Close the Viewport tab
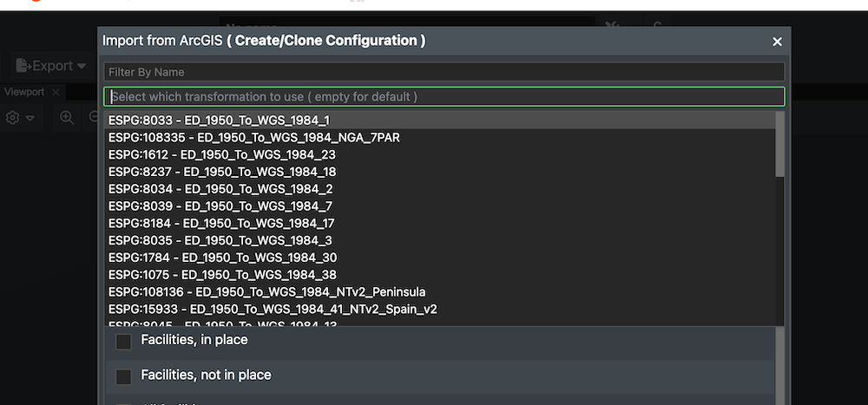The height and width of the screenshot is (405, 868). click(56, 93)
